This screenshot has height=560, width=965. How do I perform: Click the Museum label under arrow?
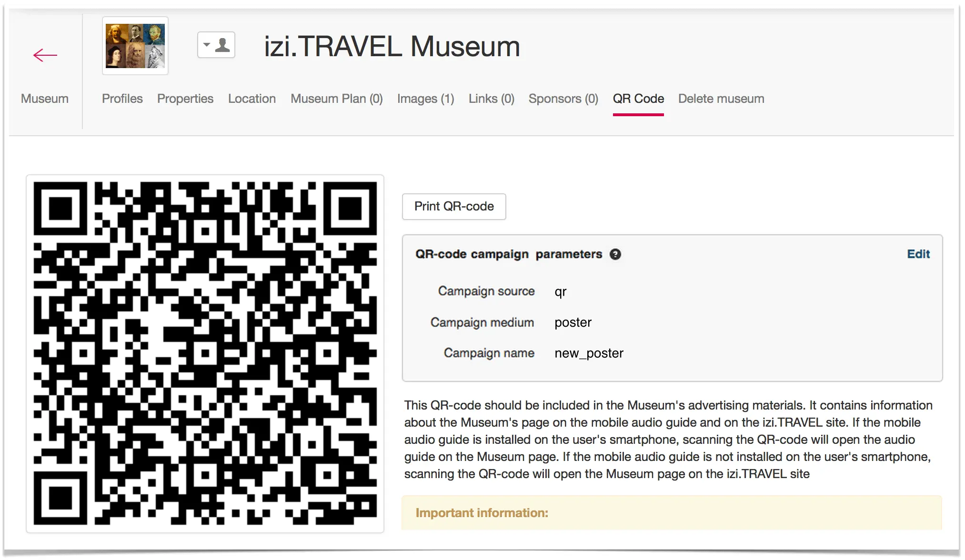[x=45, y=99]
